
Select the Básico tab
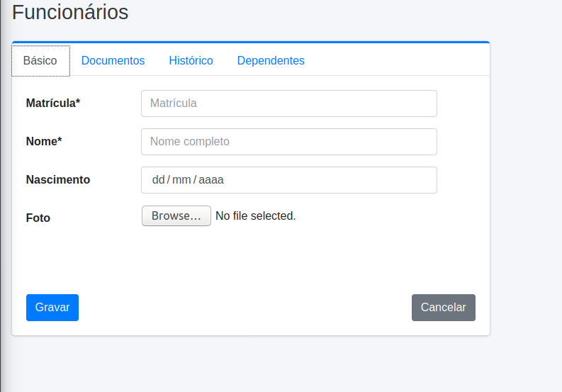[40, 61]
